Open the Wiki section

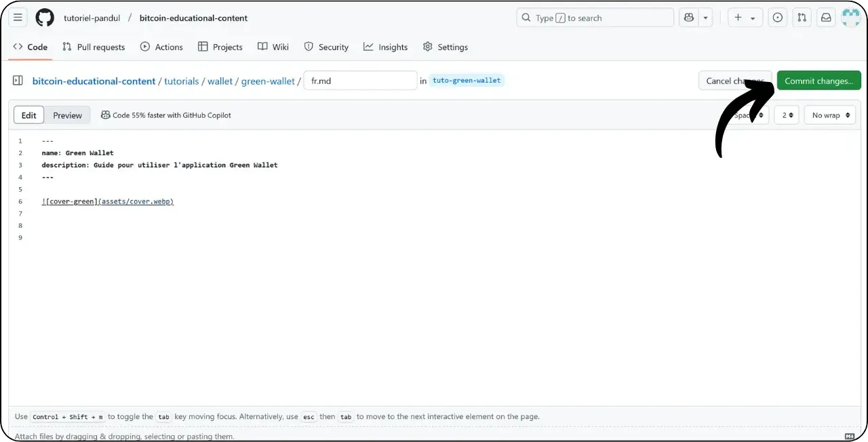273,47
